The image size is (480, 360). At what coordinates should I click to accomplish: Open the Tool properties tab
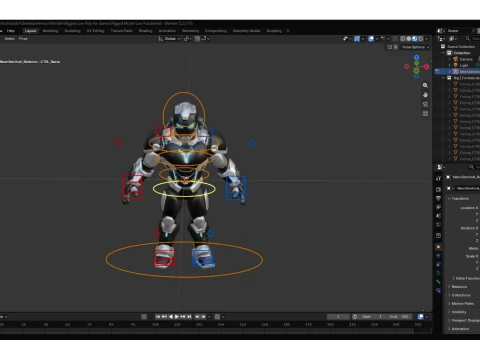[438, 179]
